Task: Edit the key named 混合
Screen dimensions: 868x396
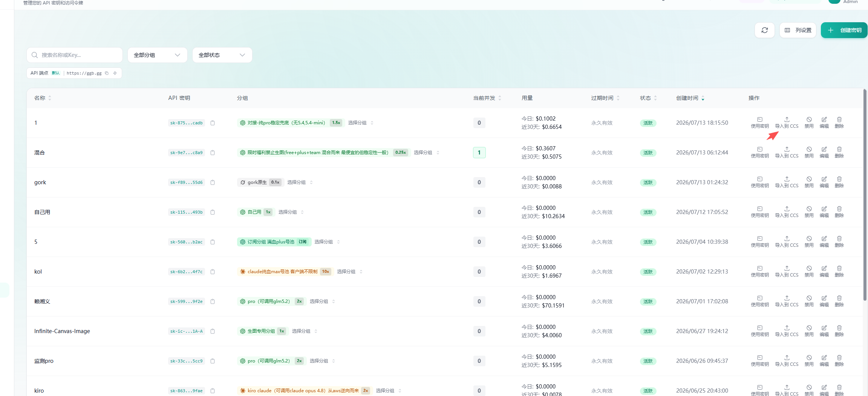Action: coord(824,152)
